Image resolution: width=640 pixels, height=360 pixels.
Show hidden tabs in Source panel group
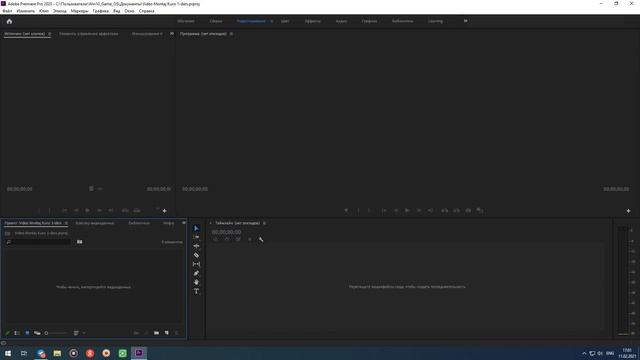coord(172,34)
